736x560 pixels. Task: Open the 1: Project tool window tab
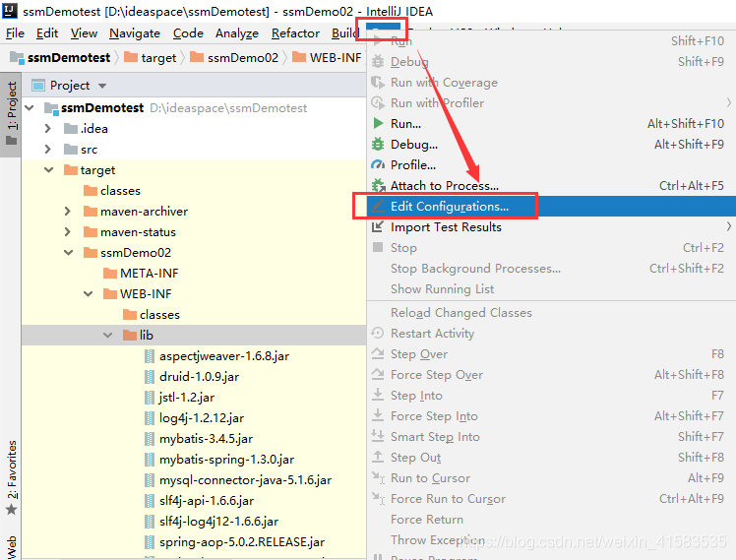11,114
